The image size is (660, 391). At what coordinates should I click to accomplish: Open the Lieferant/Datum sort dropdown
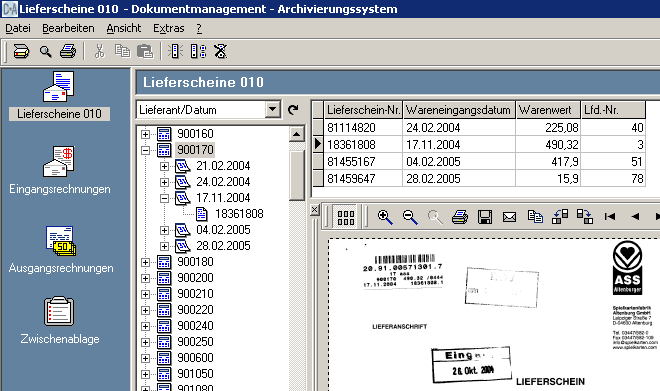272,110
